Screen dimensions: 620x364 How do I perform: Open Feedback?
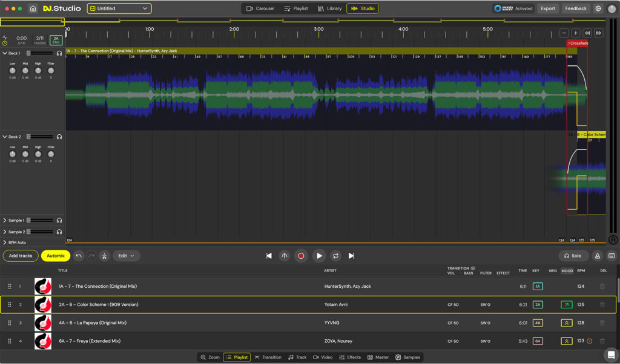576,8
